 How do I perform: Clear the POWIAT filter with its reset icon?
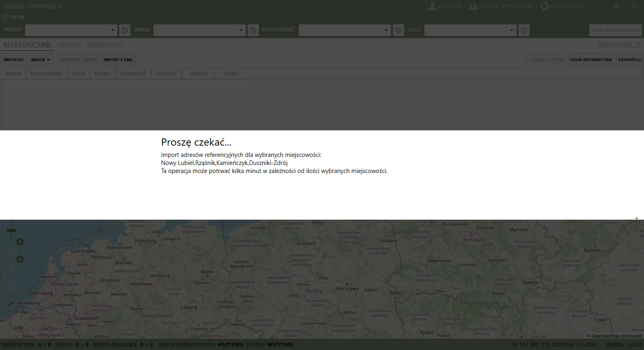pos(125,30)
